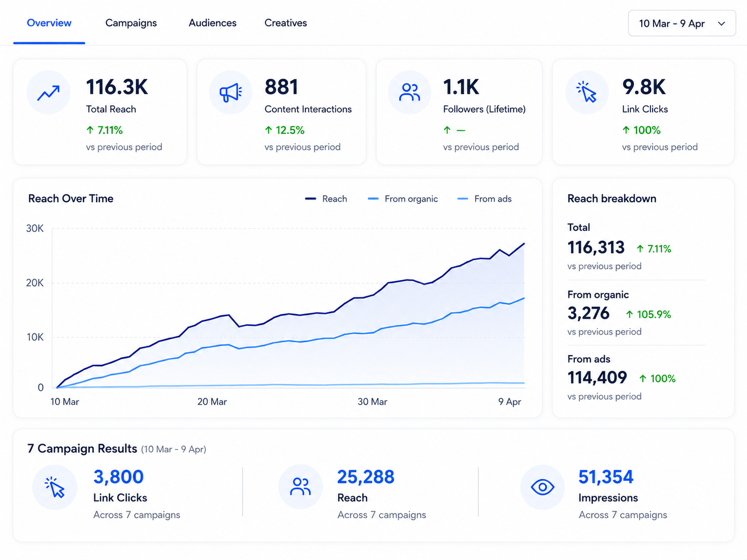Click the campaign Reach people icon
The height and width of the screenshot is (560, 747).
(300, 486)
